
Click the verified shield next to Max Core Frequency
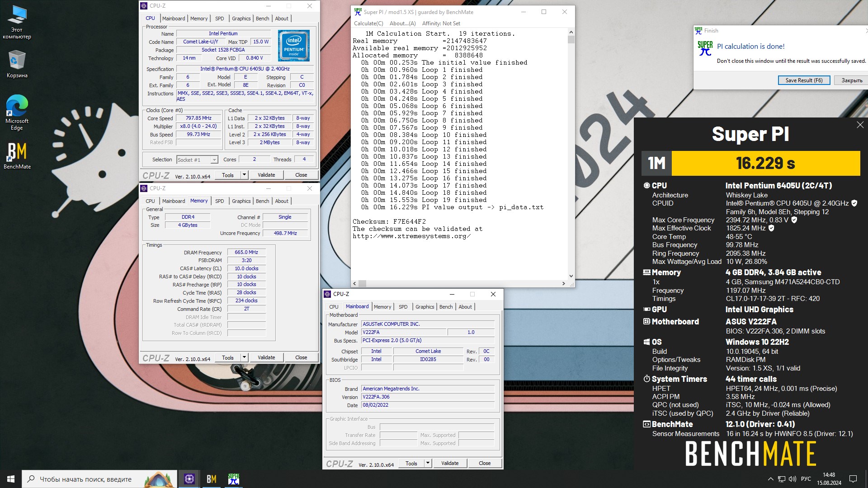point(794,220)
